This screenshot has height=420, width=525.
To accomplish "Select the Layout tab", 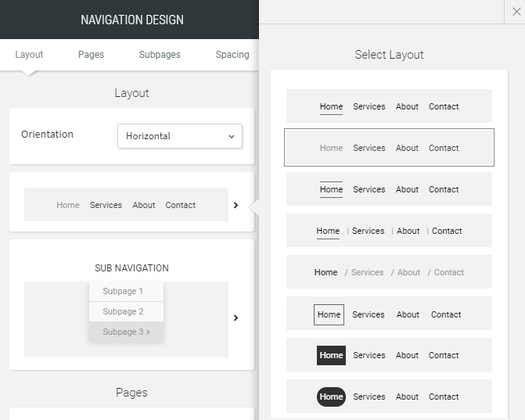I will [29, 55].
